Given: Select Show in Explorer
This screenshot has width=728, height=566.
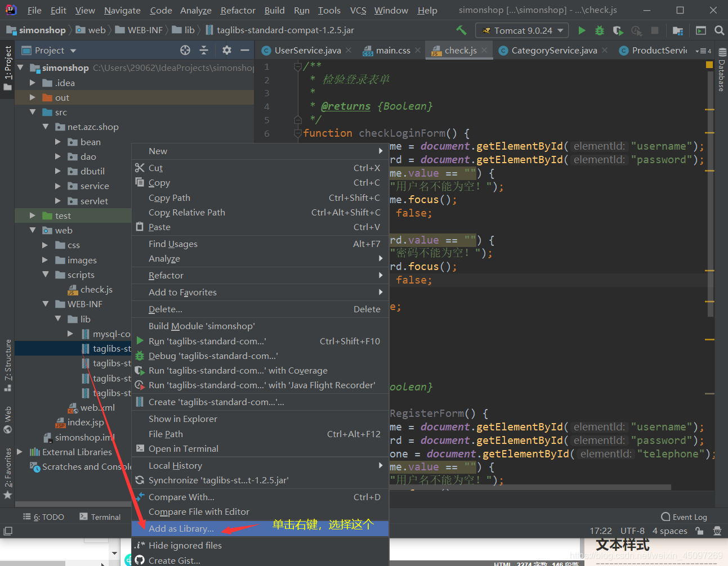Looking at the screenshot, I should pos(260,419).
